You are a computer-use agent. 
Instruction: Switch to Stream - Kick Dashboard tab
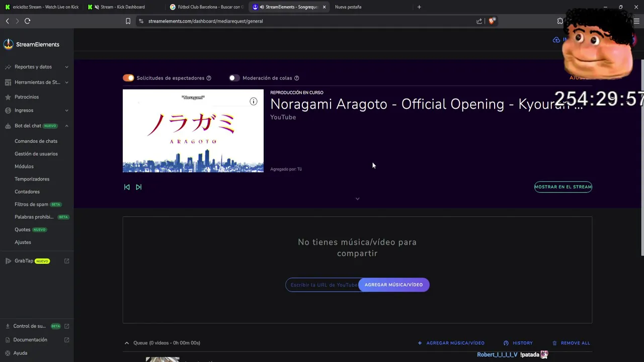pyautogui.click(x=123, y=7)
